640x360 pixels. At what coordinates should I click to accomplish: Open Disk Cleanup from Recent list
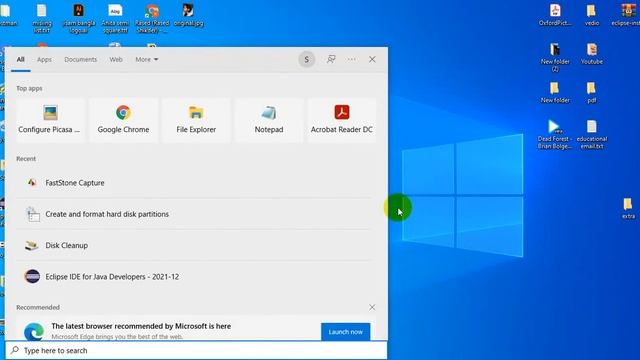194,245
